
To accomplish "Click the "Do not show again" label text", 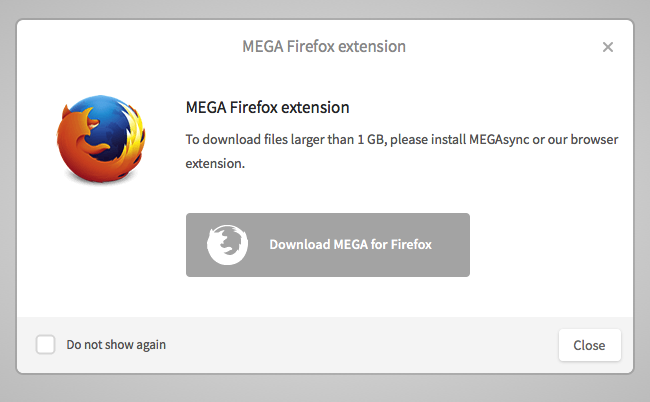I will pyautogui.click(x=116, y=345).
